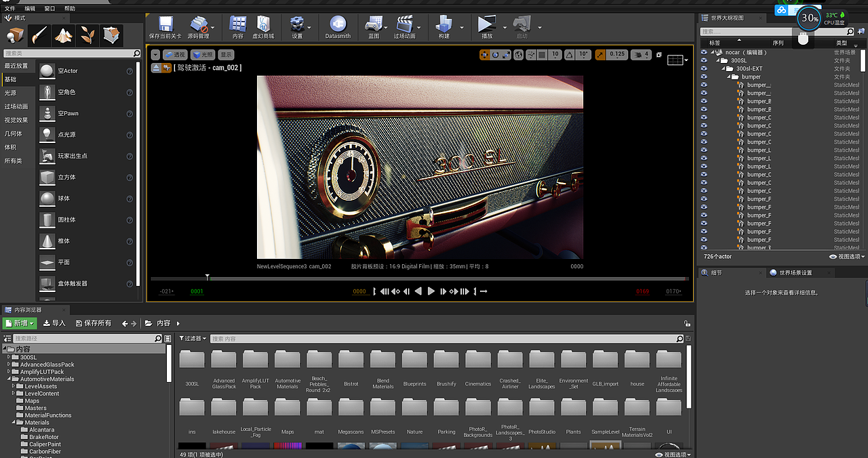The width and height of the screenshot is (868, 458).
Task: Click the sequencer play forward button
Action: tap(431, 291)
